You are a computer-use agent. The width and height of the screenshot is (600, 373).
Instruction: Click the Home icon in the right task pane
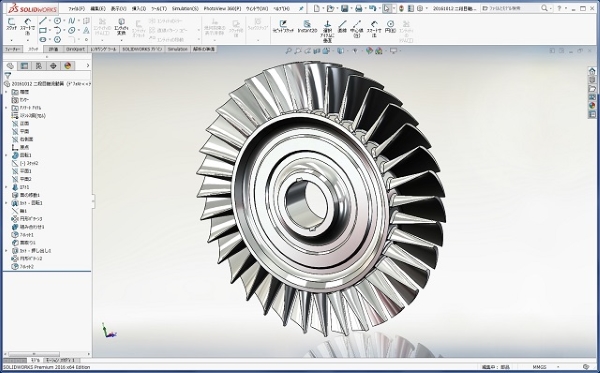point(592,71)
